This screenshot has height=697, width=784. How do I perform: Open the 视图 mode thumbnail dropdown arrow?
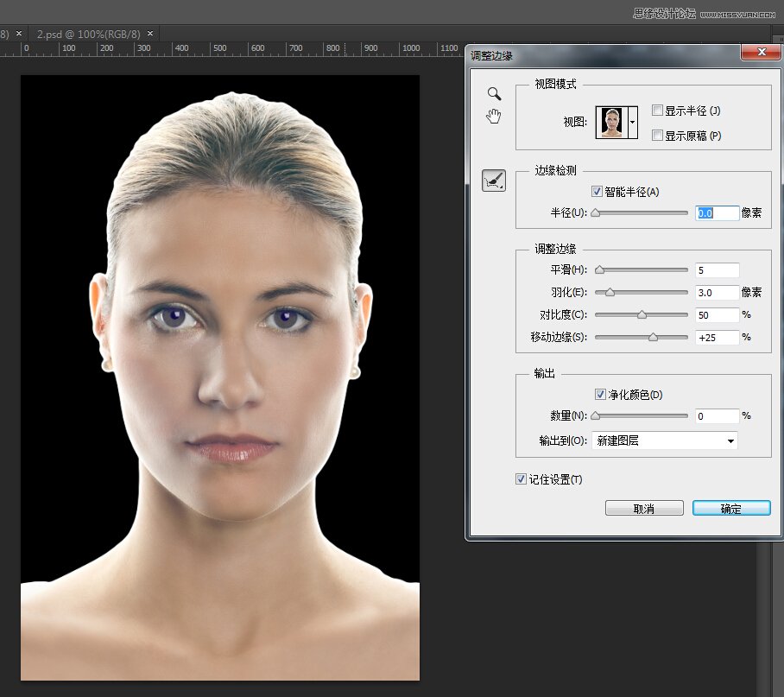(633, 122)
